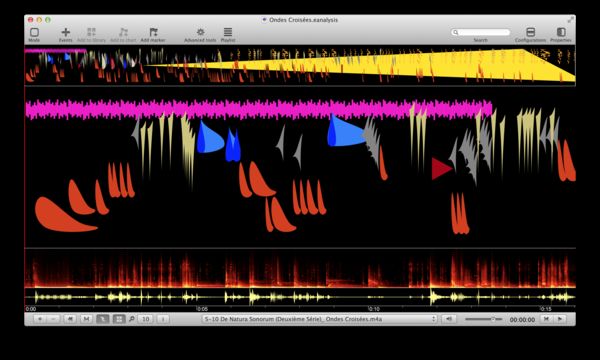This screenshot has width=600, height=360.
Task: Click the sonogram spectrogram view
Action: pyautogui.click(x=300, y=269)
